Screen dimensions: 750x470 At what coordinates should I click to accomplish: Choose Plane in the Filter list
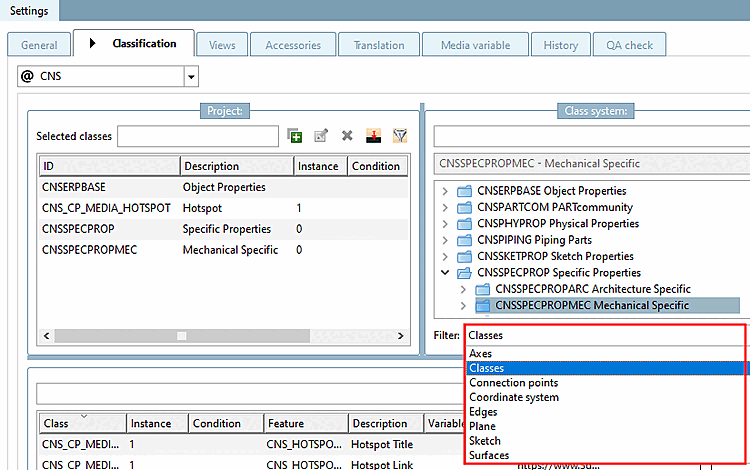coord(605,426)
